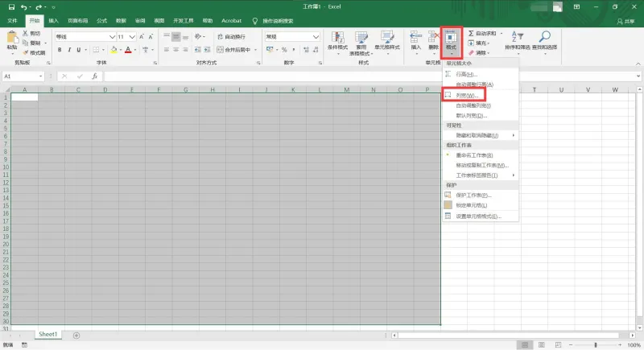Toggle middle vertical alignment
644x350 pixels.
point(175,36)
